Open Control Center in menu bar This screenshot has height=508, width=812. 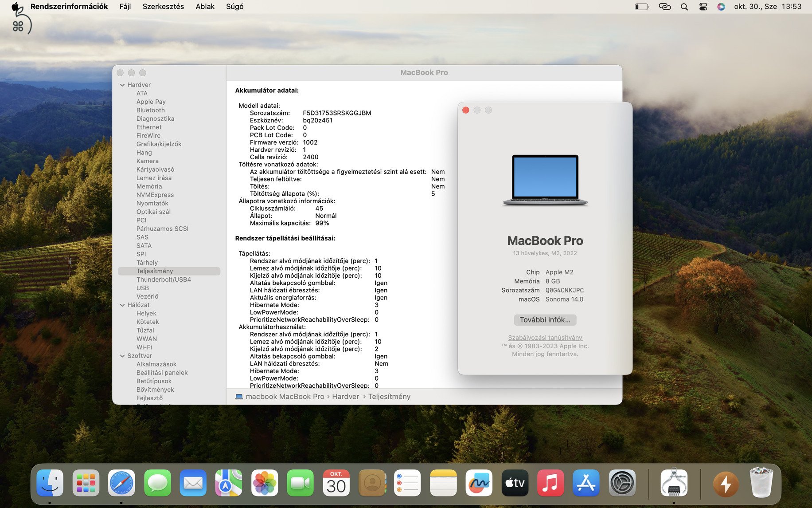pyautogui.click(x=703, y=7)
